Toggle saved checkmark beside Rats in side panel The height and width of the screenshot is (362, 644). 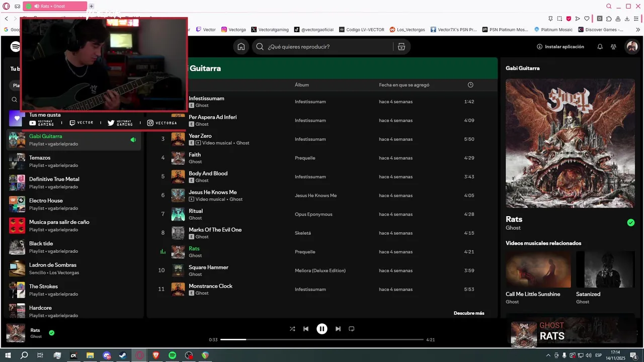click(631, 223)
